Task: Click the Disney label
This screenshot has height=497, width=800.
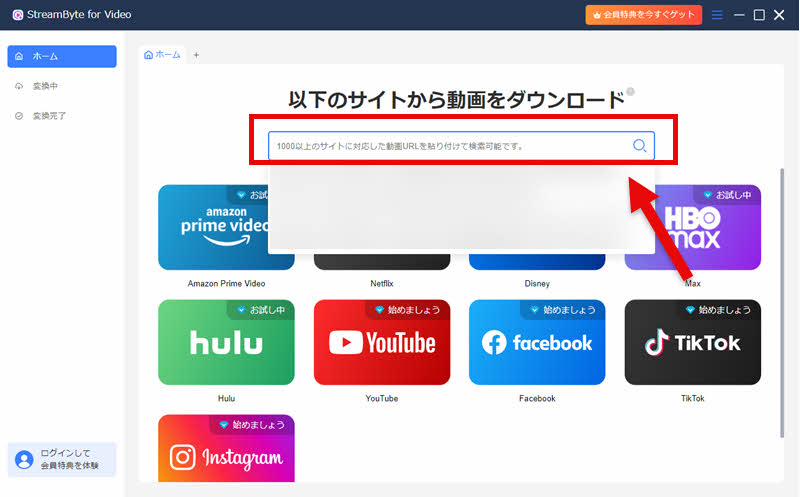Action: (x=537, y=283)
